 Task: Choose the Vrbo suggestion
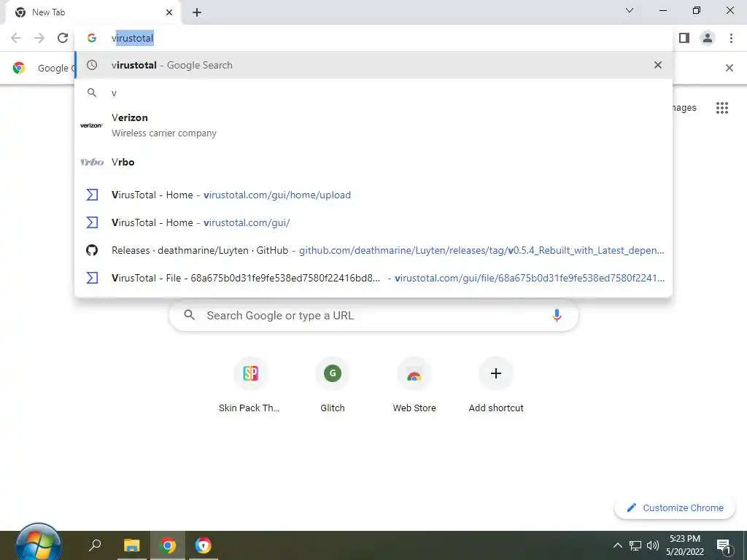tap(373, 162)
